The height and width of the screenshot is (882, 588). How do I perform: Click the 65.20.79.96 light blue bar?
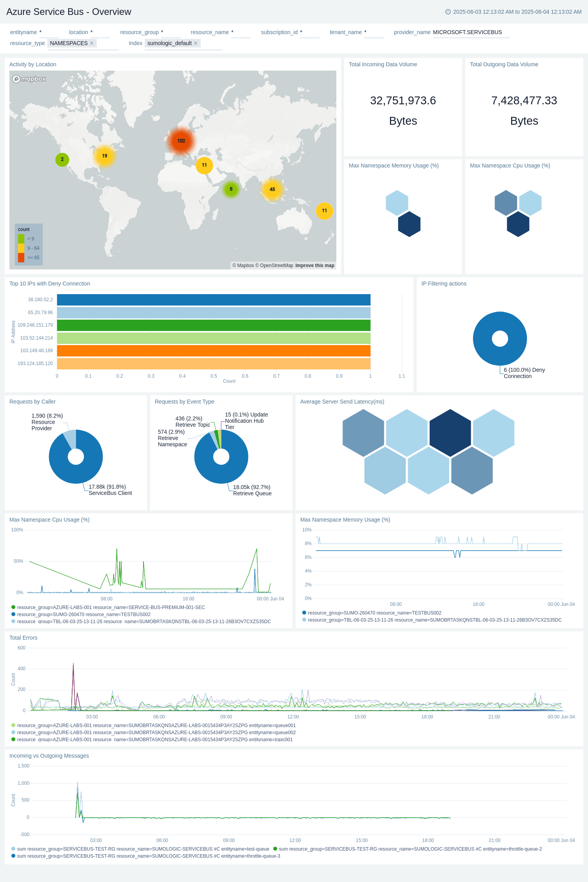click(214, 313)
